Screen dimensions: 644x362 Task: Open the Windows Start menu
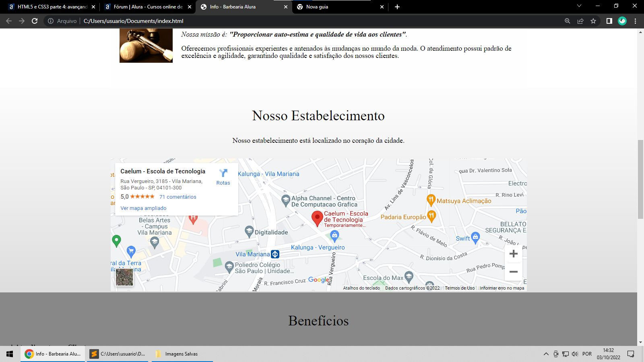(10, 354)
